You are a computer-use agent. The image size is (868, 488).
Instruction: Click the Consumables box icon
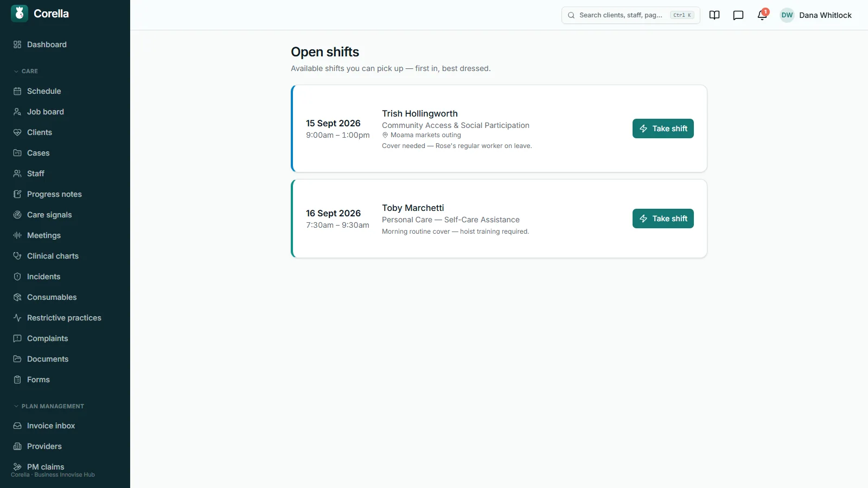17,297
